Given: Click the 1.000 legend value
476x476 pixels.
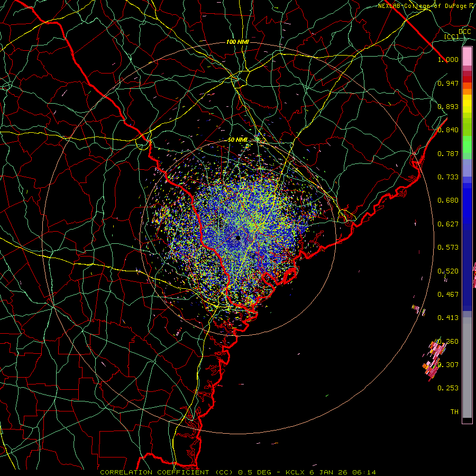Looking at the screenshot, I should (x=448, y=59).
